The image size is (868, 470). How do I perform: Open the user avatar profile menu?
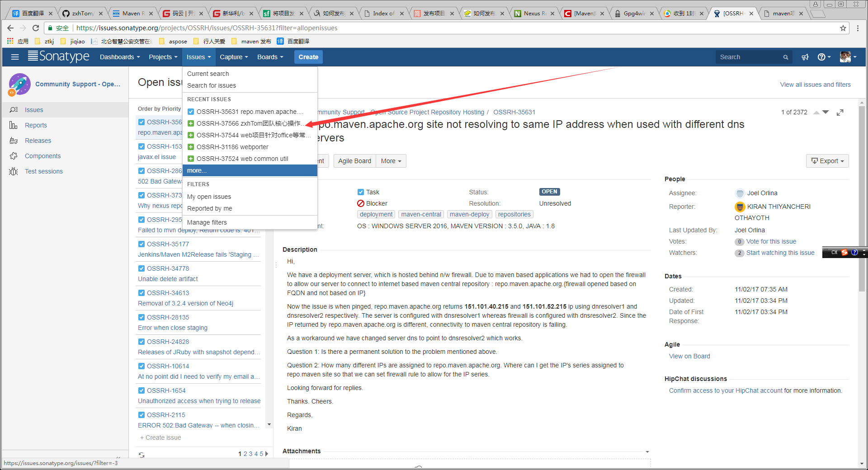point(848,57)
